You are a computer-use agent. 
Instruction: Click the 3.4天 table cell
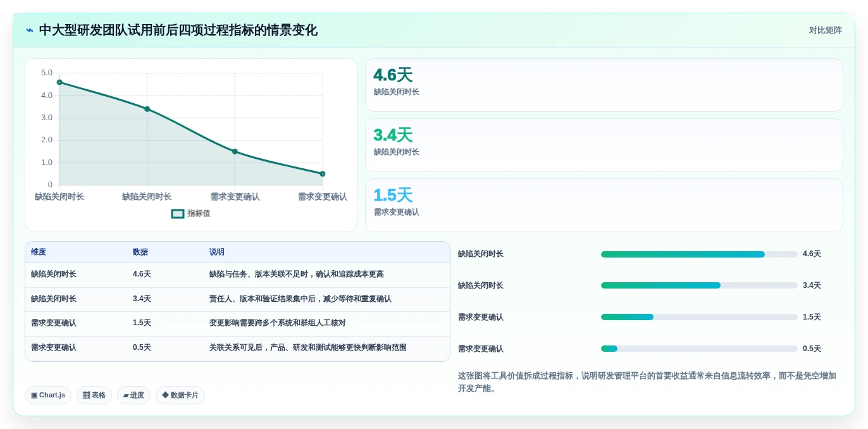pos(142,299)
